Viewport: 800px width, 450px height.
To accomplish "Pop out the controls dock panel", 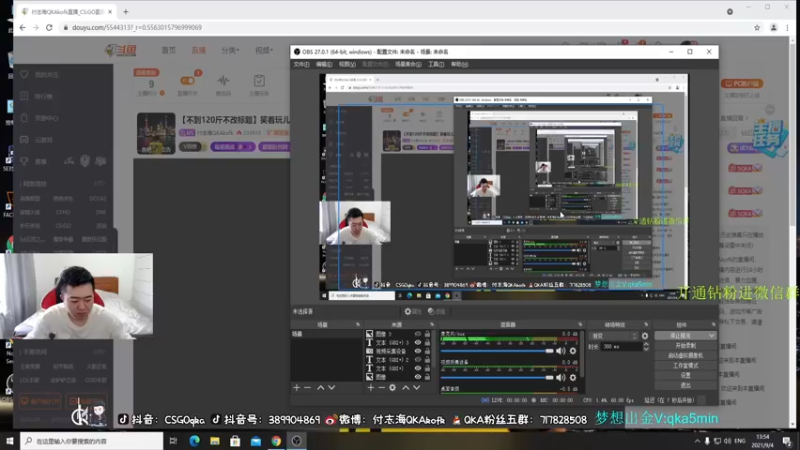I will click(x=713, y=324).
